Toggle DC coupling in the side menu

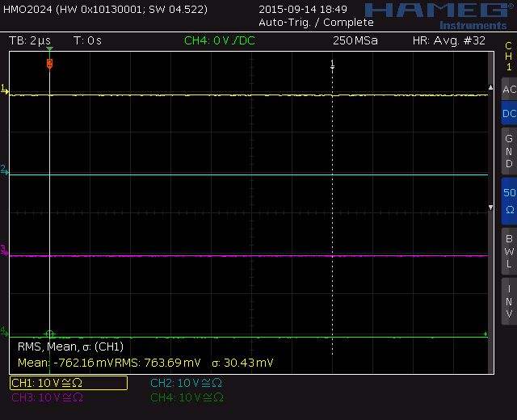point(508,114)
